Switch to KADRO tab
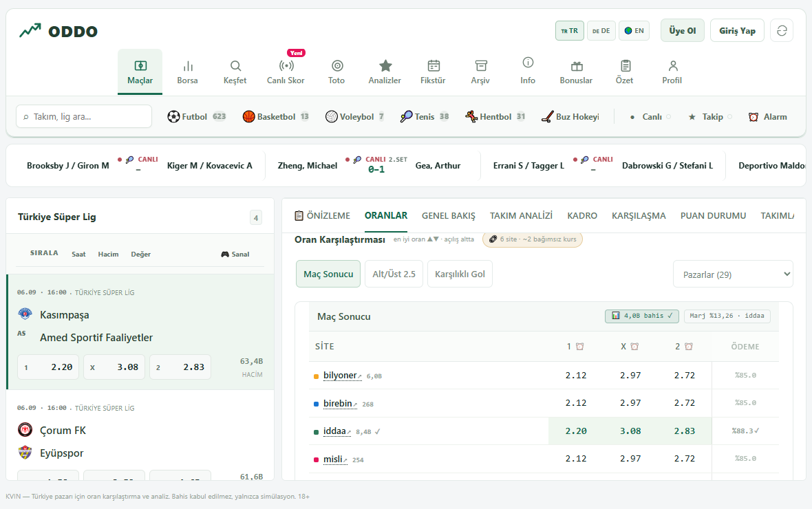Screen dimensions: 812x509 [x=582, y=215]
